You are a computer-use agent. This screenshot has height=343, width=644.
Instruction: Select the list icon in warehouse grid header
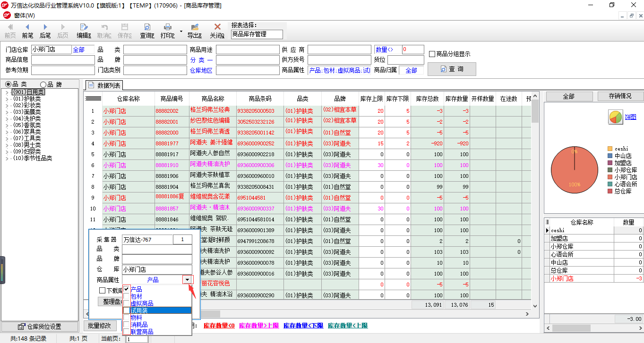(548, 222)
